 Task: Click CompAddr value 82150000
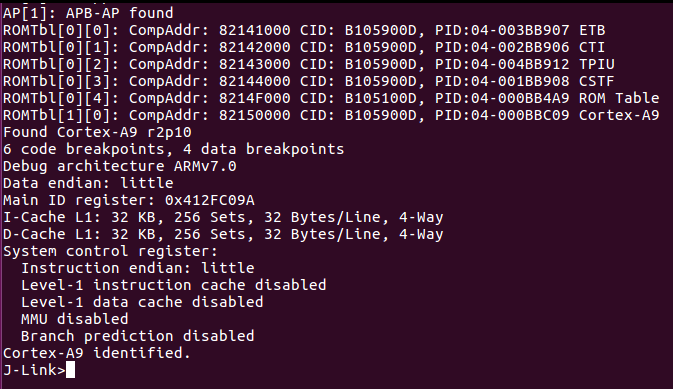pos(255,115)
